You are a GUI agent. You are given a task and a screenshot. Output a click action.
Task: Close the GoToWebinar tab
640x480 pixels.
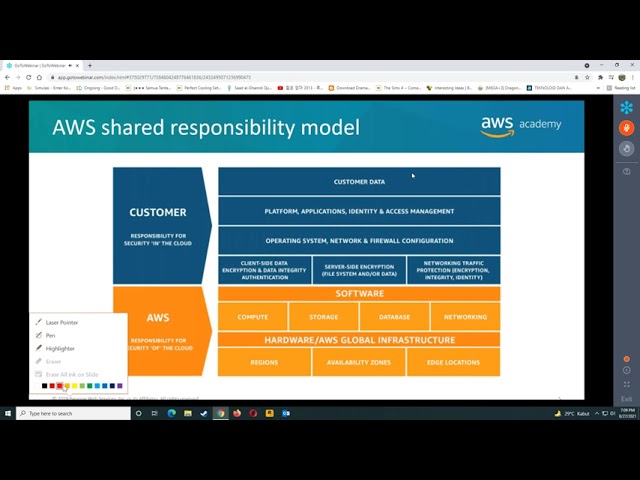[x=77, y=65]
